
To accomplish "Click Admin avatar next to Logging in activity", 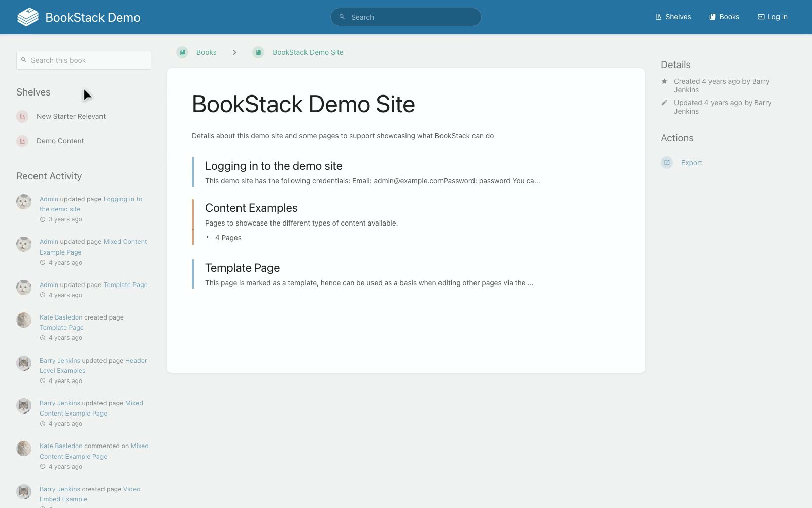I will coord(24,202).
